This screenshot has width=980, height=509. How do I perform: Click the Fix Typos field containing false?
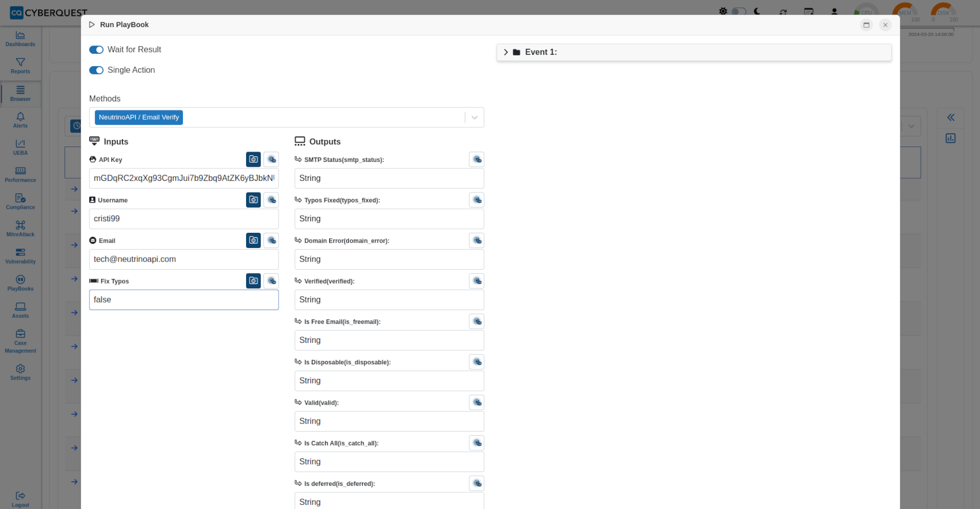coord(184,300)
